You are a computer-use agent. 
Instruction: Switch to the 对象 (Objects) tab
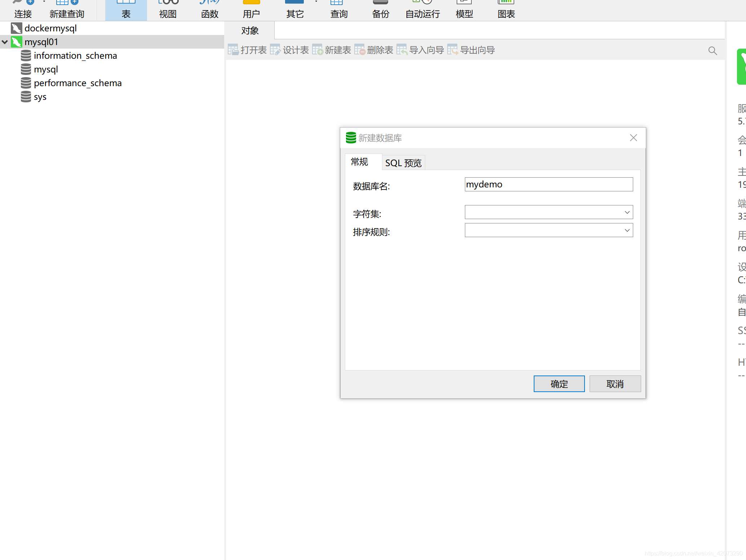(x=250, y=31)
